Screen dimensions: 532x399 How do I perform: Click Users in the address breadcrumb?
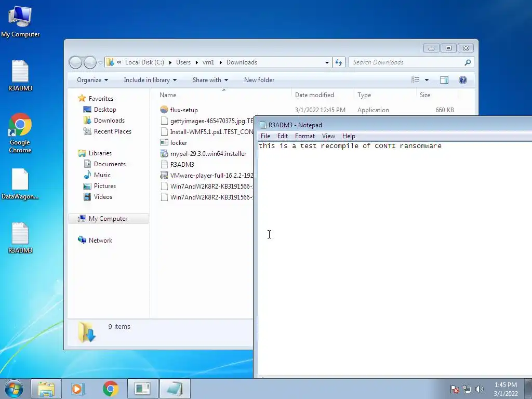point(183,62)
